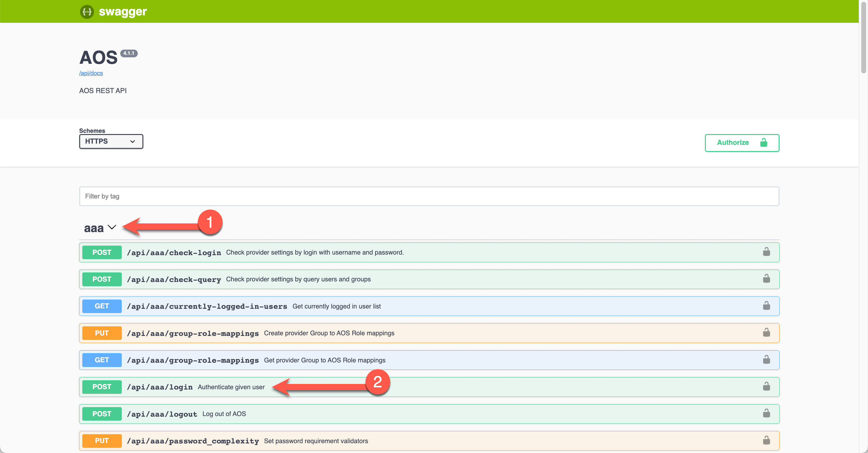
Task: Click Filter by tag input field
Action: [429, 196]
